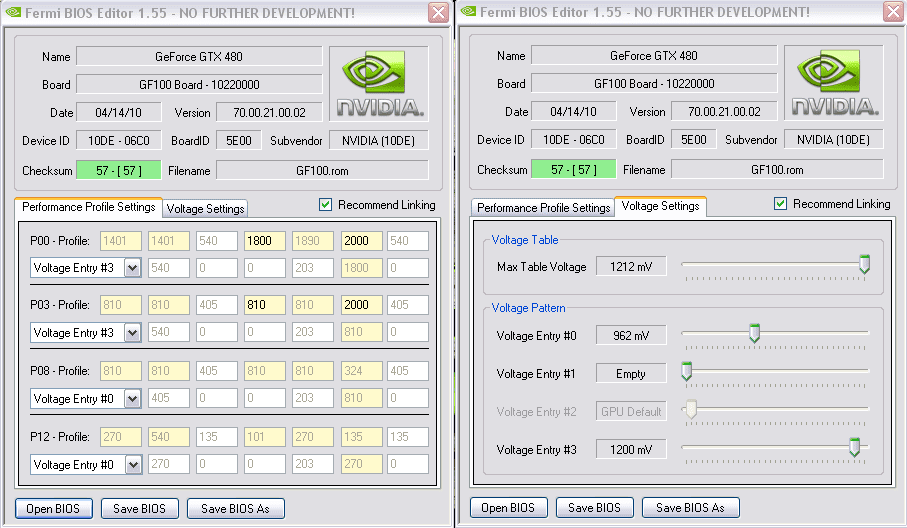Click title bar app icon in left window

tap(13, 12)
